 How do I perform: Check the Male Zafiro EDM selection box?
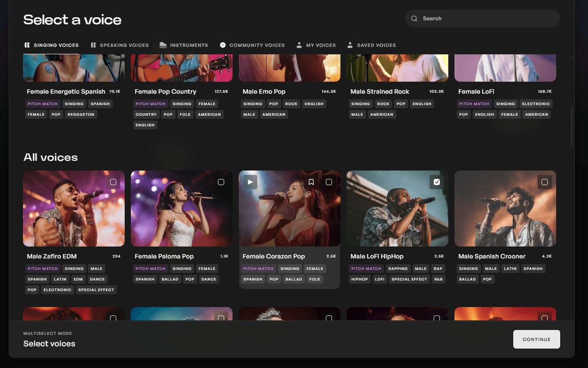[x=113, y=182]
